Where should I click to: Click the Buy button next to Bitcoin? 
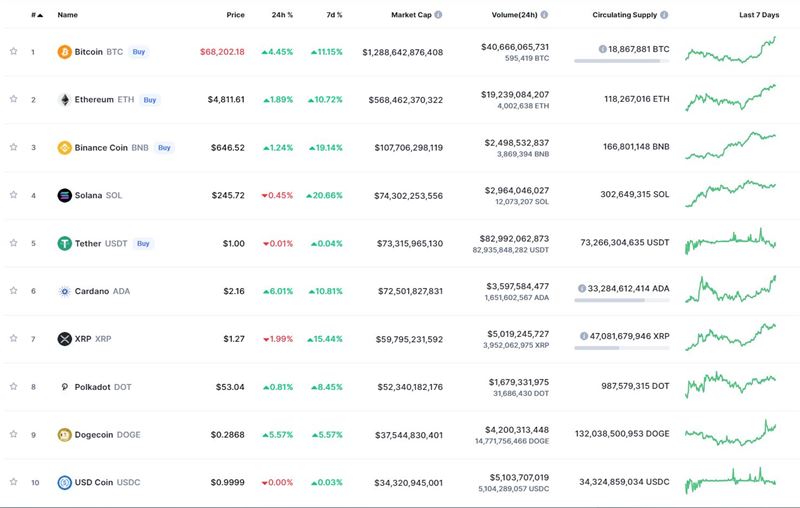[x=139, y=52]
